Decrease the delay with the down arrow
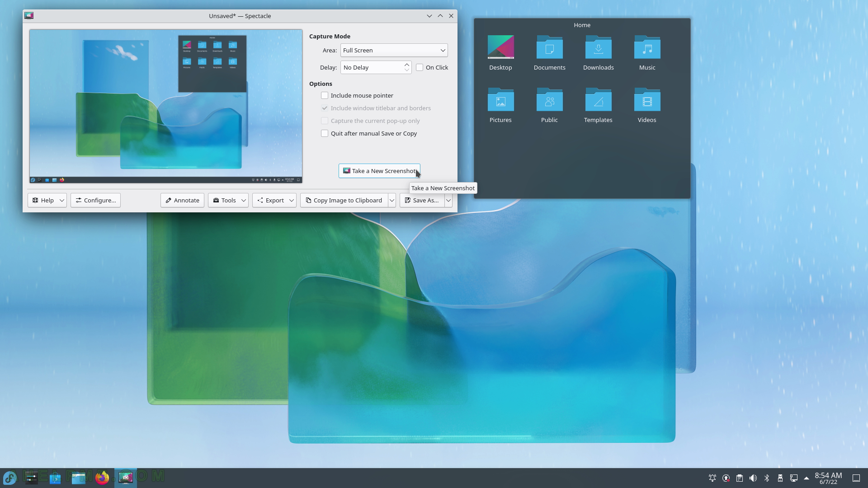 [x=407, y=70]
